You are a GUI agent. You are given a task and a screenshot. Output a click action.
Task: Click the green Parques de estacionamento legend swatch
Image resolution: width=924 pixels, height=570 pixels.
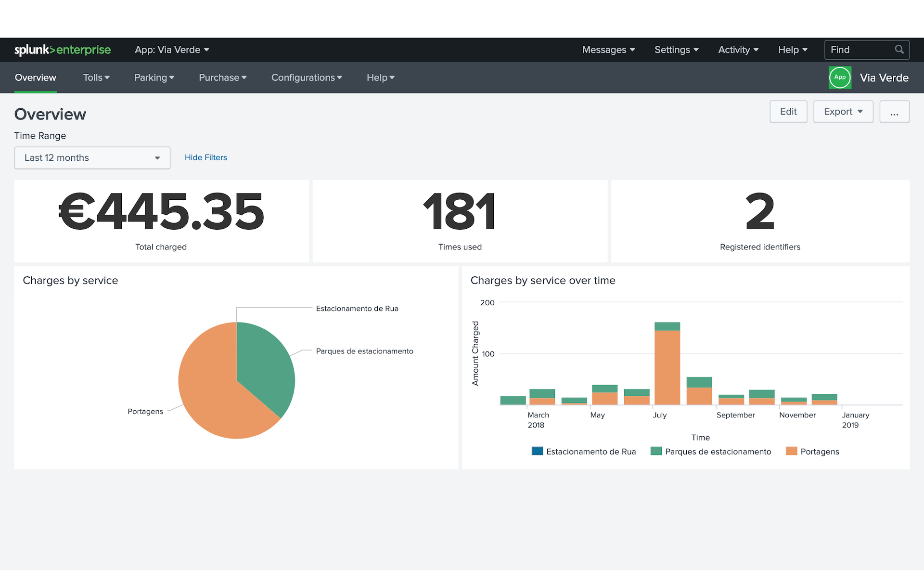coord(656,451)
